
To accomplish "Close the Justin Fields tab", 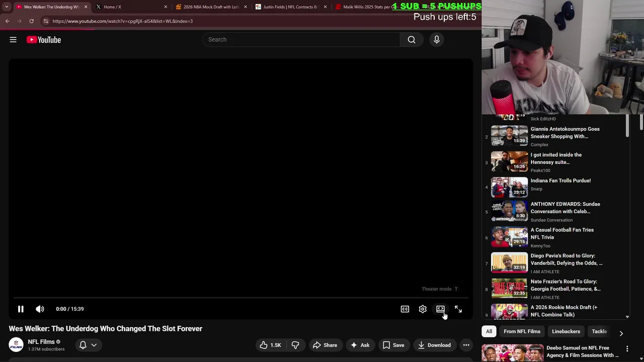I will tap(325, 7).
